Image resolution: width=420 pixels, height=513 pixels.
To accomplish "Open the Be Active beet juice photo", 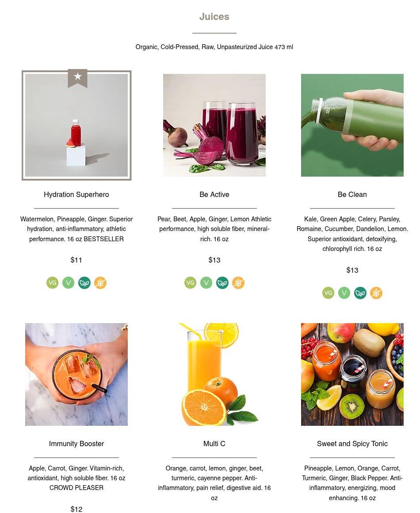I will click(214, 125).
